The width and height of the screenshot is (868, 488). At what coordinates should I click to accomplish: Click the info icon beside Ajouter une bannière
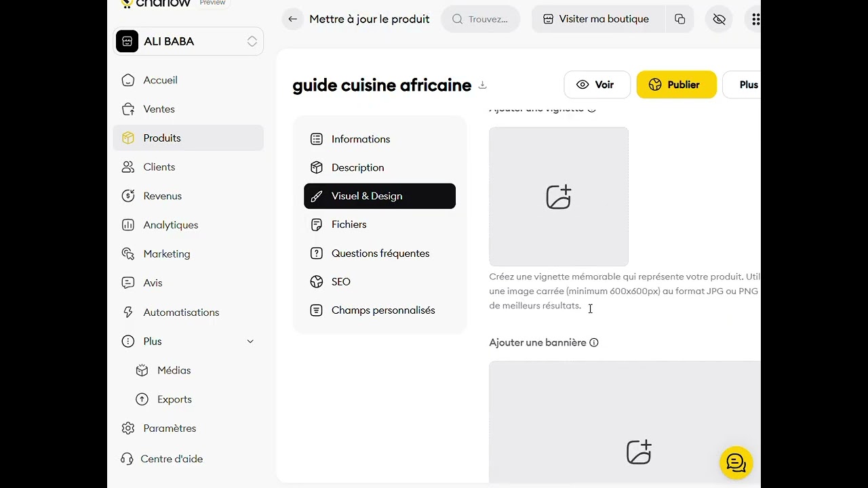[x=594, y=343]
